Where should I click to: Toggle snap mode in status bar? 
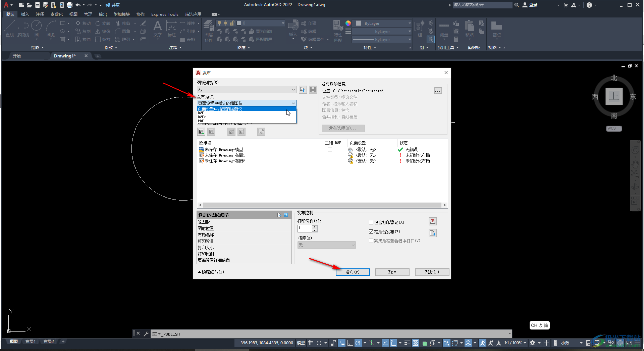click(x=319, y=343)
